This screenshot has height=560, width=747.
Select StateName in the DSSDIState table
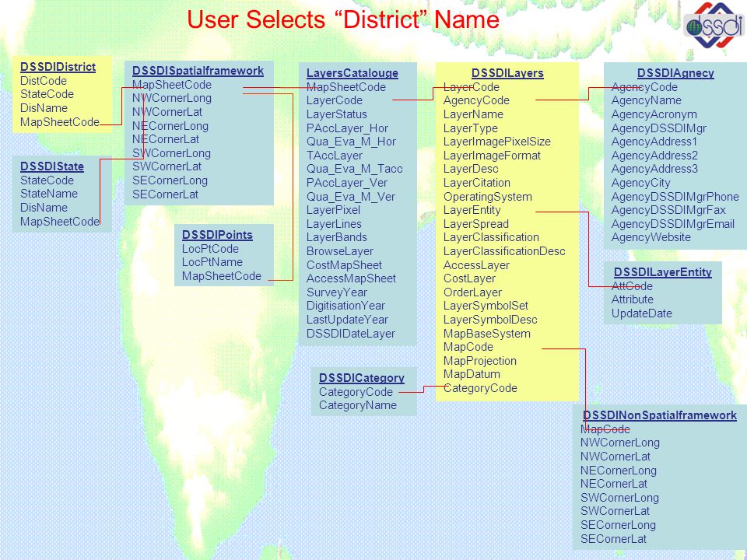(48, 194)
